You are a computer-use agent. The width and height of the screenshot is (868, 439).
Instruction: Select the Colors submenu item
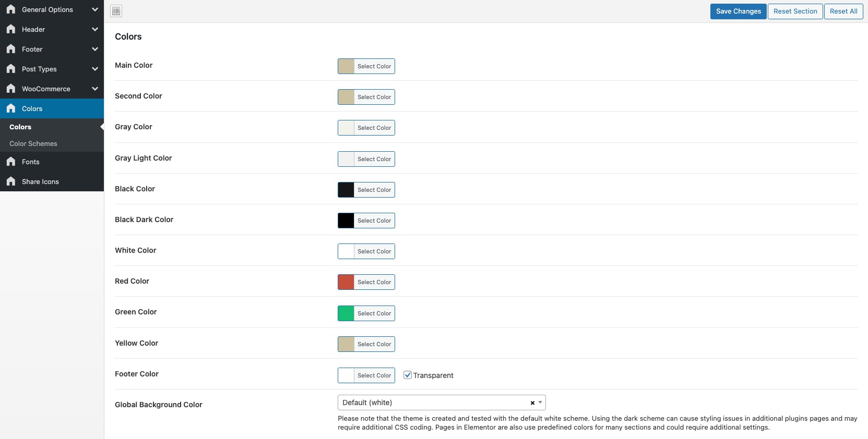tap(20, 127)
